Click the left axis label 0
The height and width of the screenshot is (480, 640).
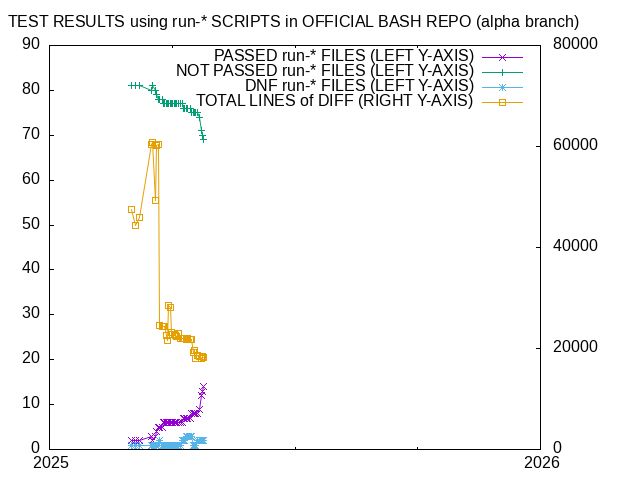pyautogui.click(x=36, y=448)
